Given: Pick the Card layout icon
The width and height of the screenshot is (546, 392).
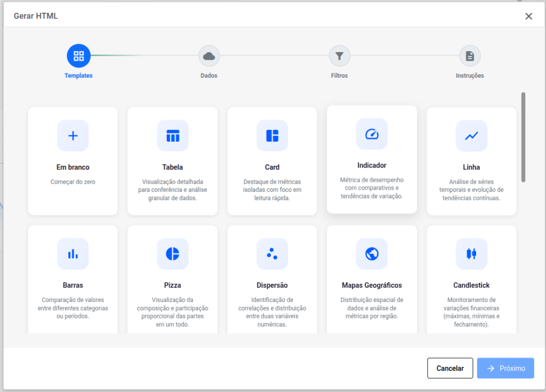Looking at the screenshot, I should [x=272, y=135].
